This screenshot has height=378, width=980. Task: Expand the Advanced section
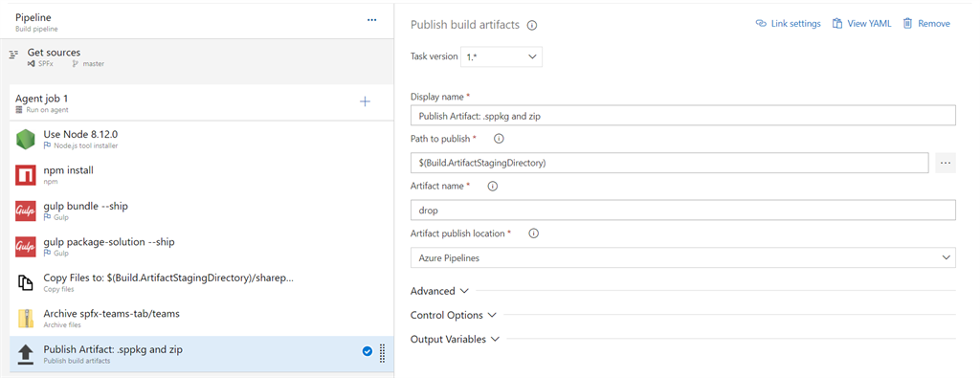[439, 291]
